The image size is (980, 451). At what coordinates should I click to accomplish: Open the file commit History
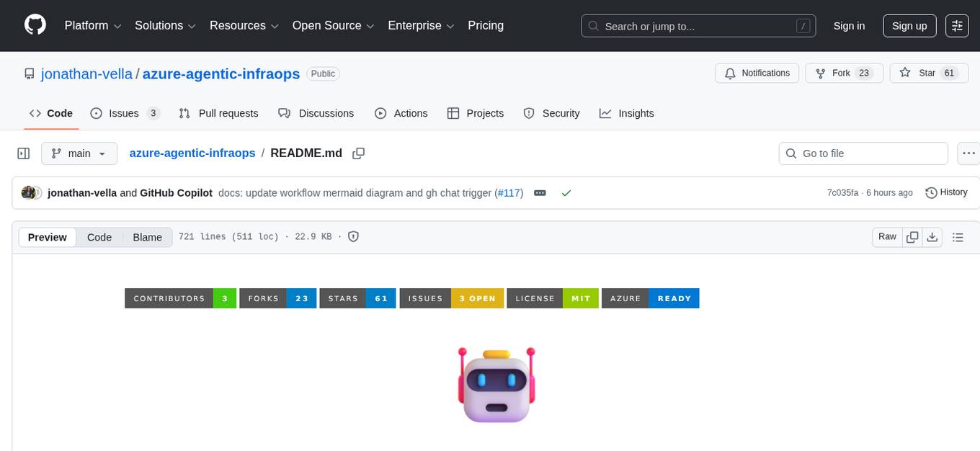click(946, 192)
